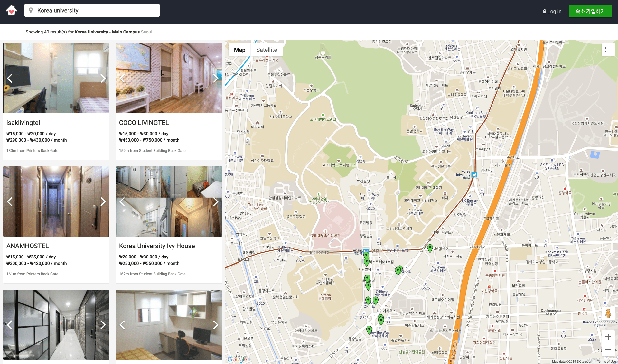Screen dimensions: 618x364
Task: Click the green map pin near Buy the Way bottom
Action: (369, 330)
